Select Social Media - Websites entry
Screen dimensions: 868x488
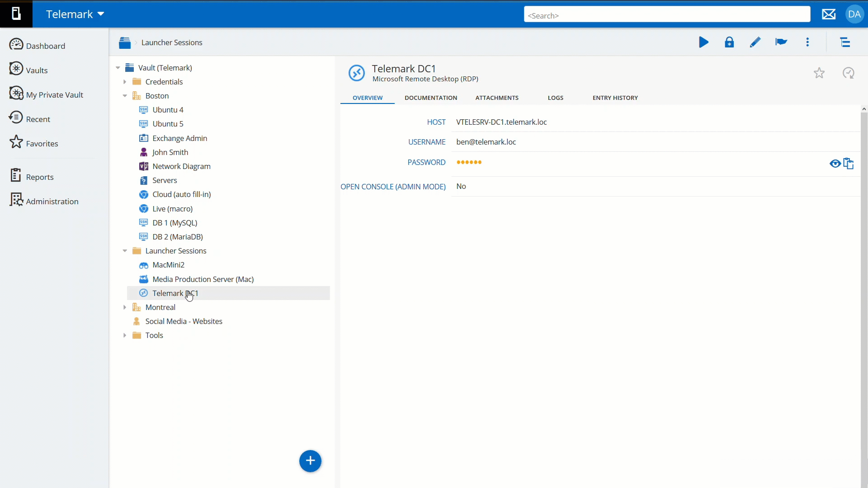click(x=184, y=321)
